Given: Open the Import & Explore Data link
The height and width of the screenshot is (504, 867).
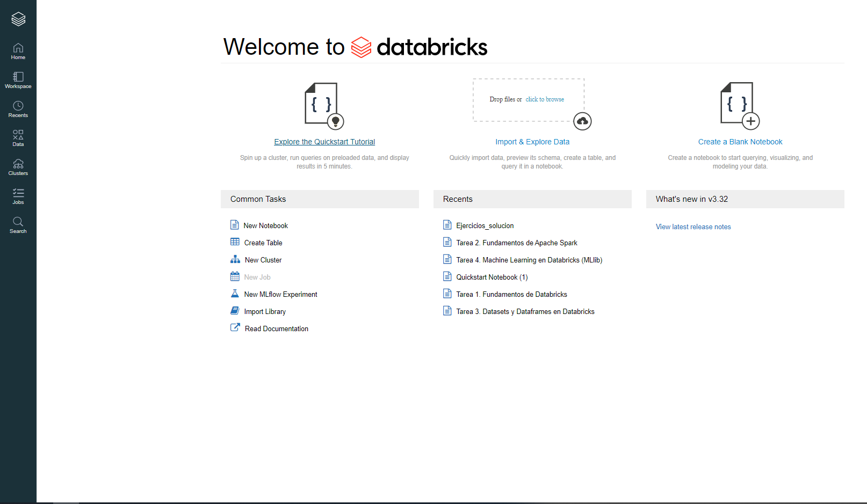Looking at the screenshot, I should (532, 142).
